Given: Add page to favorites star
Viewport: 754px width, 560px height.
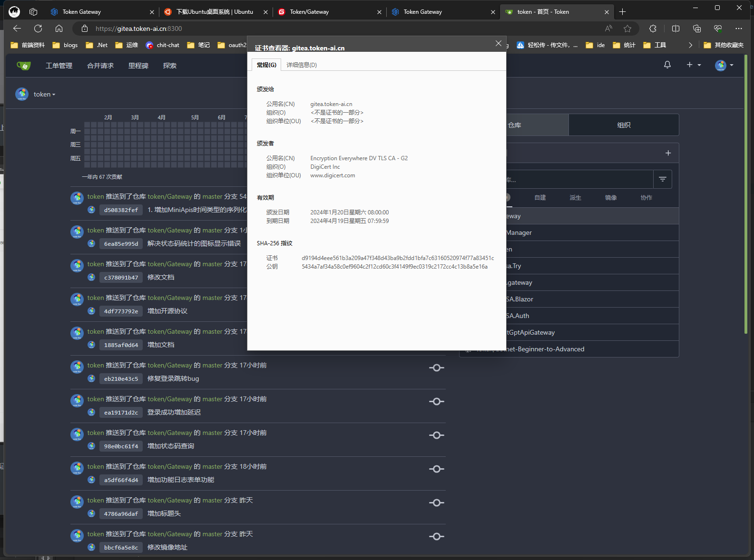Looking at the screenshot, I should 627,29.
